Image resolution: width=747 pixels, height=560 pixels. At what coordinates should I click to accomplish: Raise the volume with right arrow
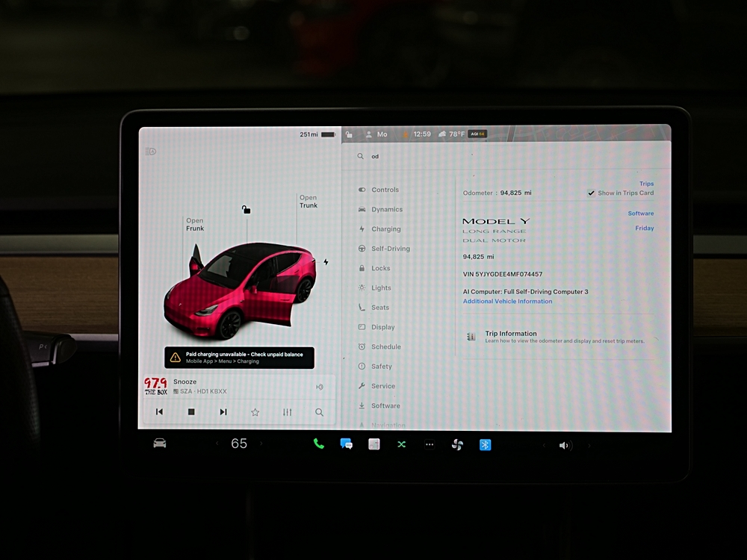pos(589,446)
